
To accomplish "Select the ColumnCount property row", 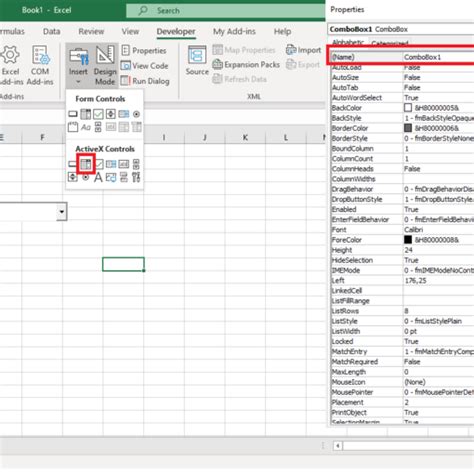I will 402,159.
